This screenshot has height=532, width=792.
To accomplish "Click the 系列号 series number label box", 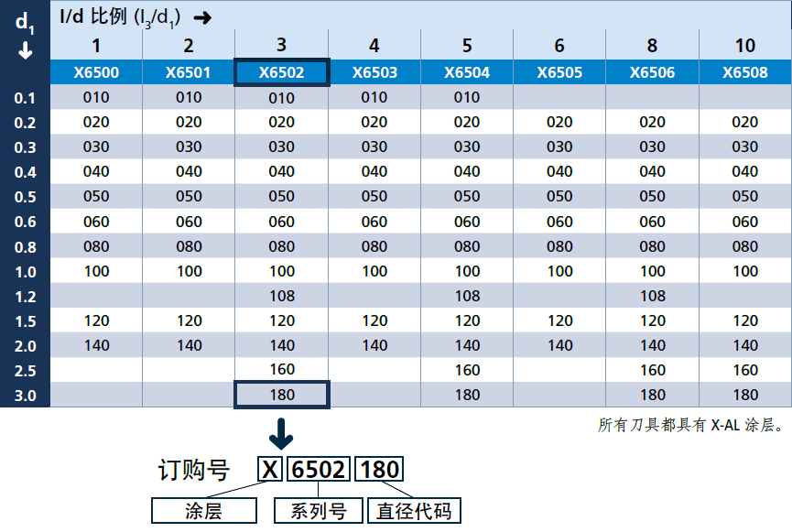I will tap(319, 511).
